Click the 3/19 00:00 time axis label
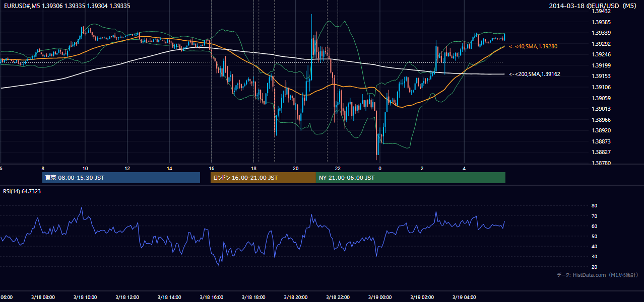 [380, 297]
